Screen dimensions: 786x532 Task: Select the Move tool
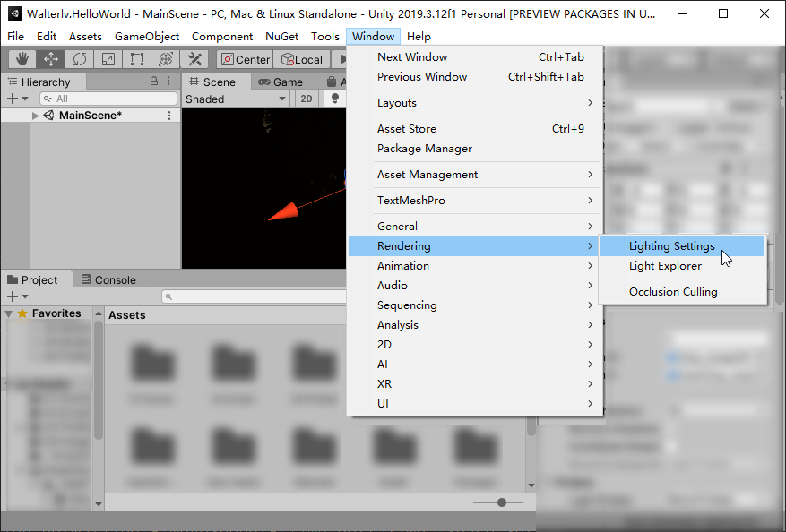click(x=50, y=59)
